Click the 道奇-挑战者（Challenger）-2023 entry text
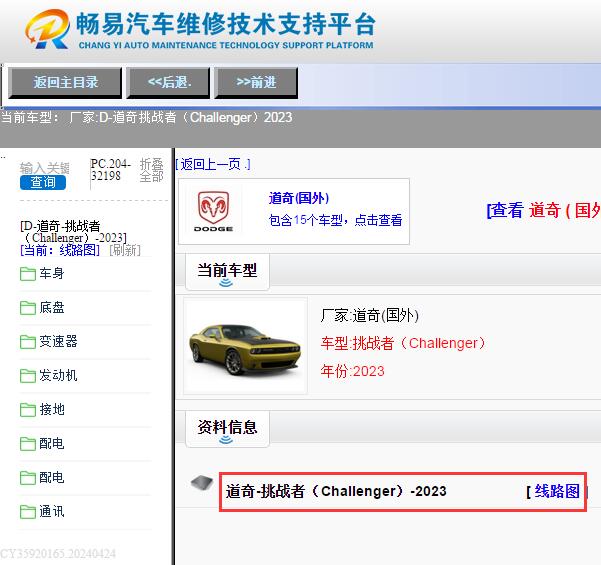 336,491
